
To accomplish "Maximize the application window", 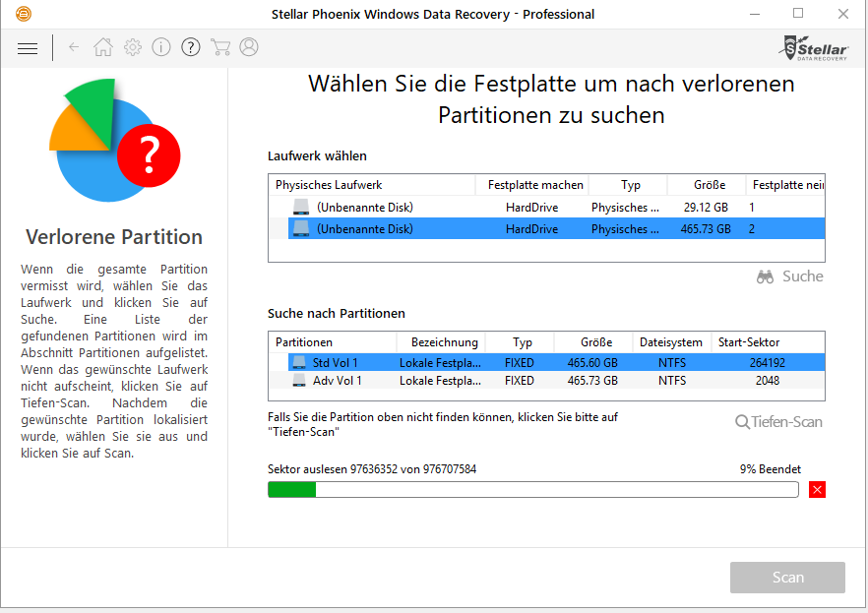I will pyautogui.click(x=798, y=13).
